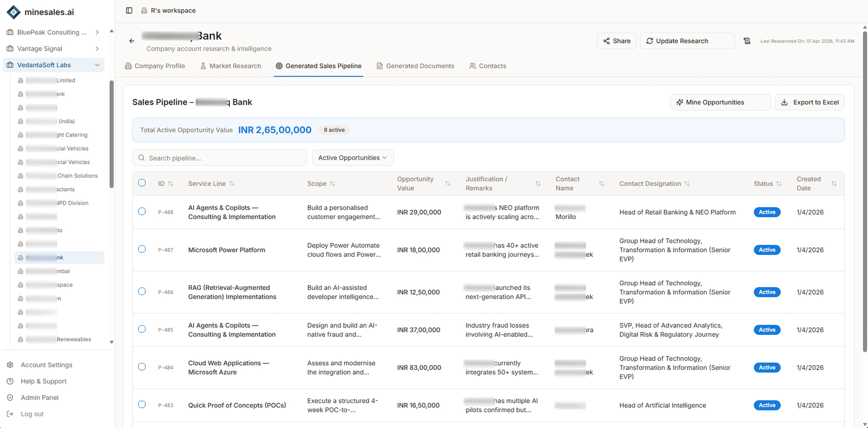
Task: Open the Contacts tab
Action: click(x=488, y=66)
